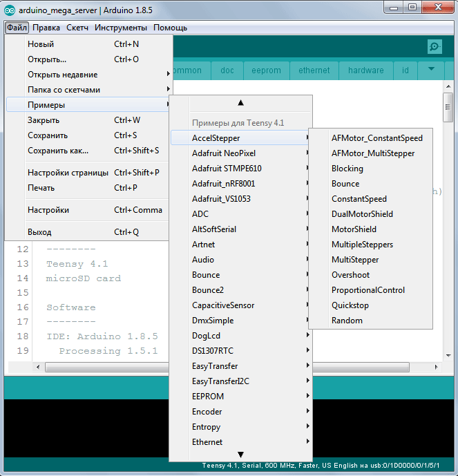Load AFMotor_ConstantSpeed example
Screen dimensions: 458x476
click(370, 138)
